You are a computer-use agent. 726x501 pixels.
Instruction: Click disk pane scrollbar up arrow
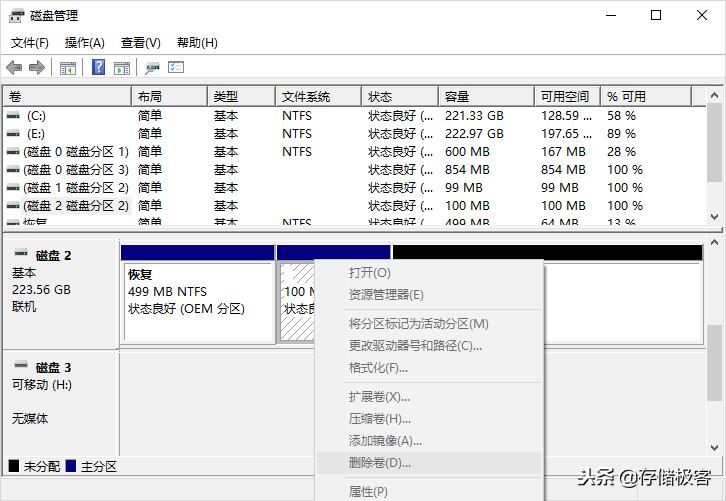click(714, 242)
